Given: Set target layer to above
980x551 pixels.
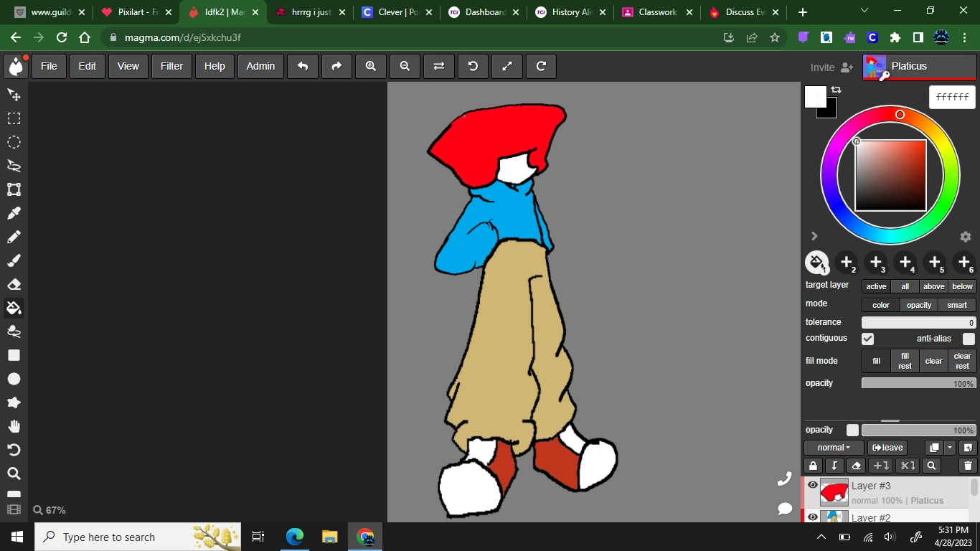Looking at the screenshot, I should point(933,286).
